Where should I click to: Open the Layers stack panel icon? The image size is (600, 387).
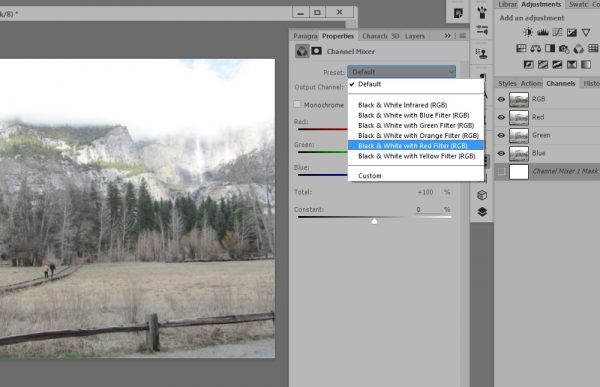(x=482, y=212)
